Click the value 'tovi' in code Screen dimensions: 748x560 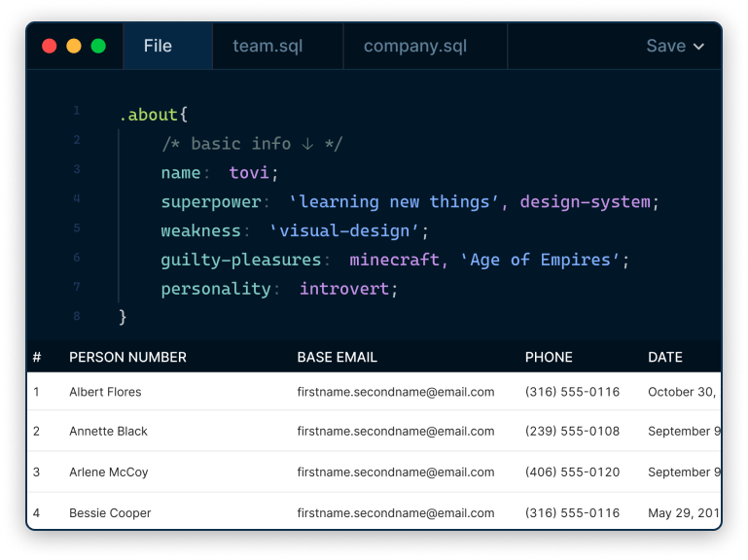coord(249,172)
